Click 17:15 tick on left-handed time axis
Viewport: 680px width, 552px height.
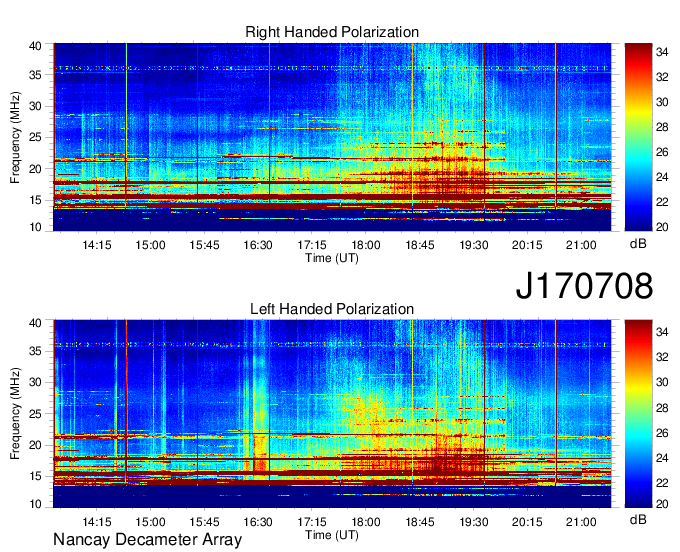[312, 522]
